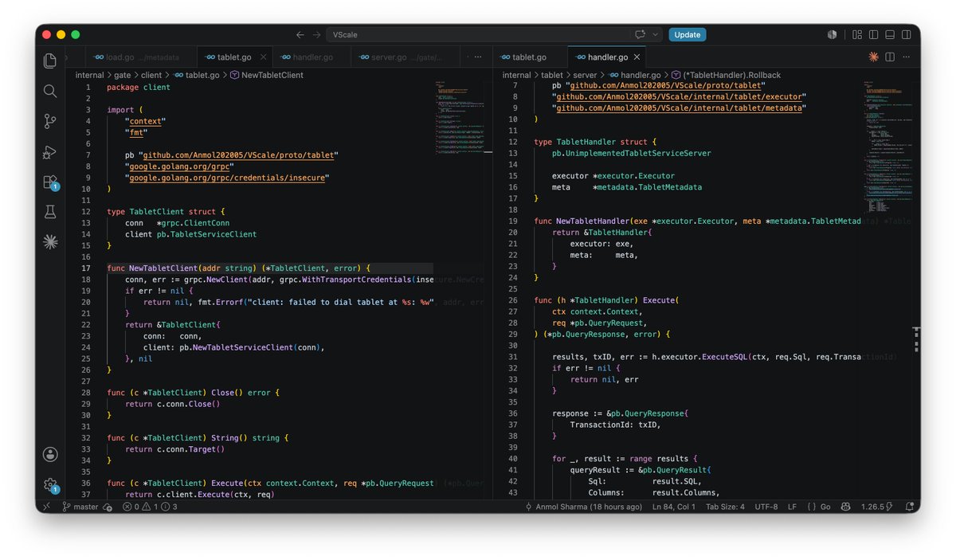Open the Search view in activity bar
This screenshot has width=956, height=560.
[x=50, y=91]
